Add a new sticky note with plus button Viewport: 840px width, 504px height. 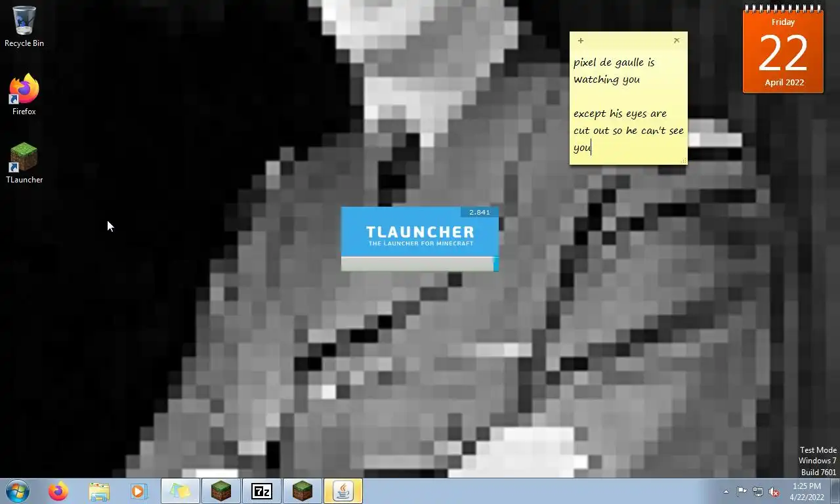pos(581,41)
